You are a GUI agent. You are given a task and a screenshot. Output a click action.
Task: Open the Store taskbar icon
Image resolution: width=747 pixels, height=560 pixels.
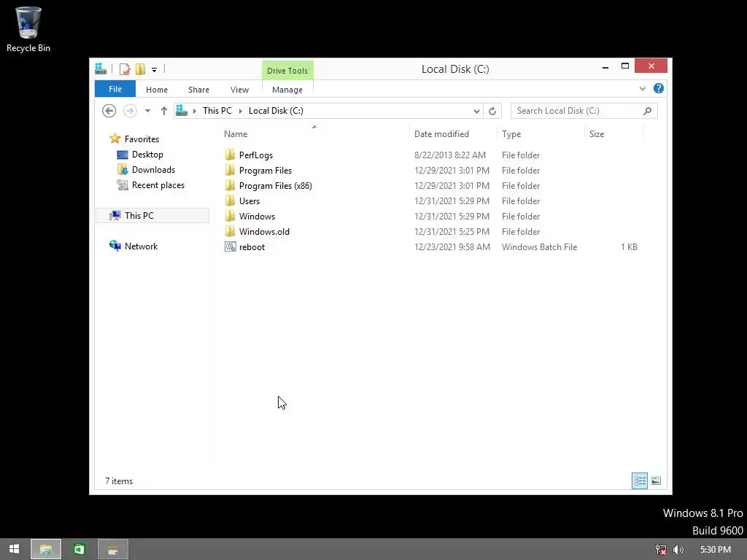[x=79, y=550]
